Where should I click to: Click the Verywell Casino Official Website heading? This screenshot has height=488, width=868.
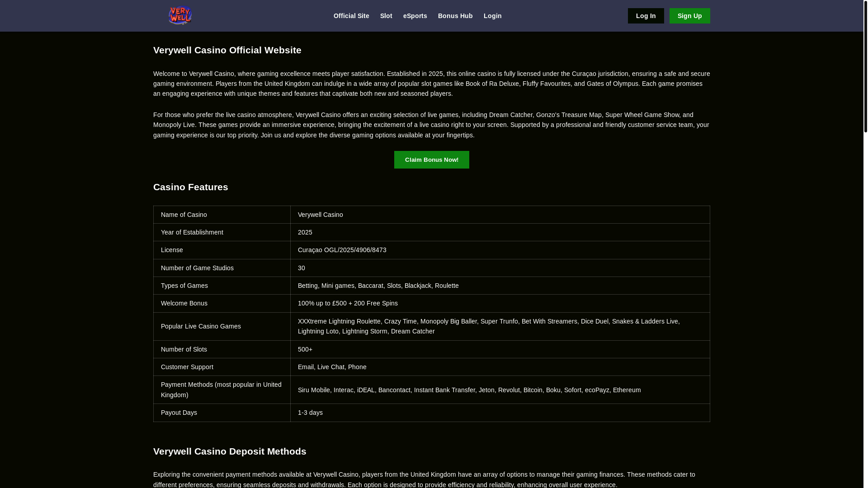pyautogui.click(x=227, y=50)
